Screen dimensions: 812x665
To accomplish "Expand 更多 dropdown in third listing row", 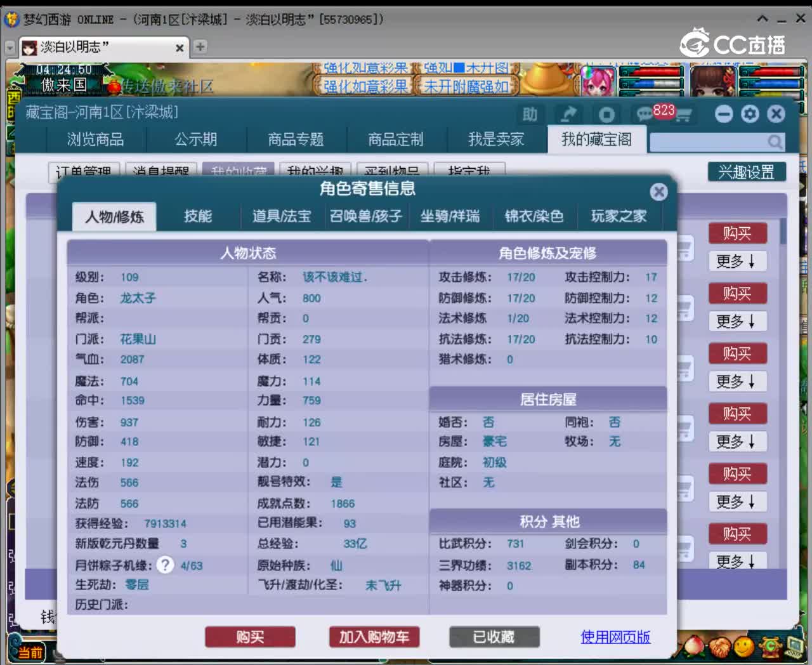I will (737, 381).
